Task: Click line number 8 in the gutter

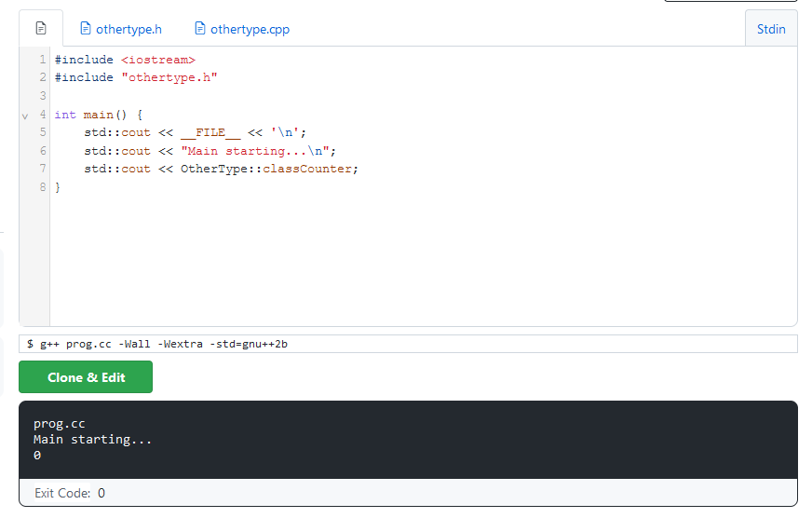Action: [x=42, y=187]
